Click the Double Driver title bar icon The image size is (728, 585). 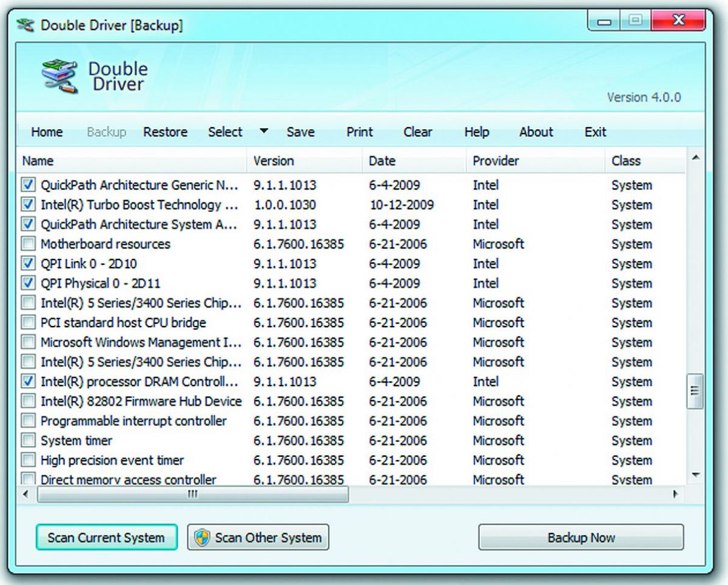coord(25,25)
